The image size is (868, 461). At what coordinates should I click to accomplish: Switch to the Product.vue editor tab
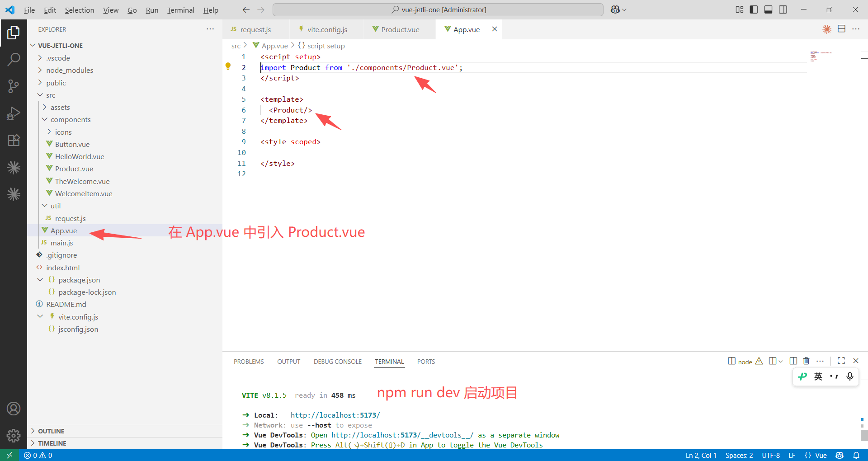400,29
